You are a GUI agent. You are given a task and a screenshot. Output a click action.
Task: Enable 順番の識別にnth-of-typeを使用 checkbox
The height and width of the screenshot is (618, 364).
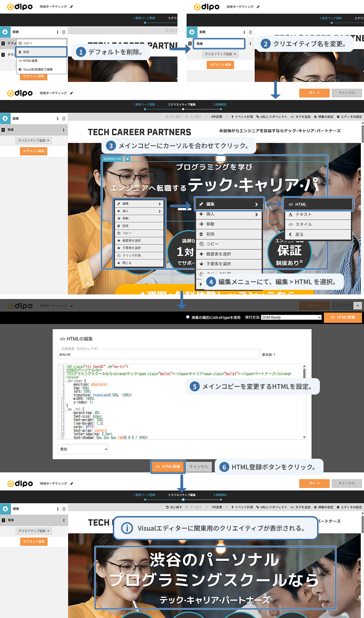[187, 317]
